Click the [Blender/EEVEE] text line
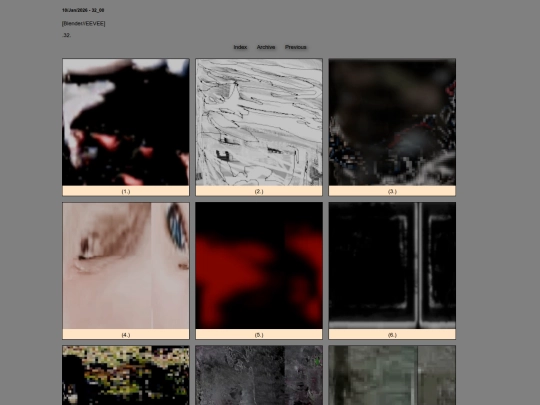The image size is (540, 405). point(84,23)
